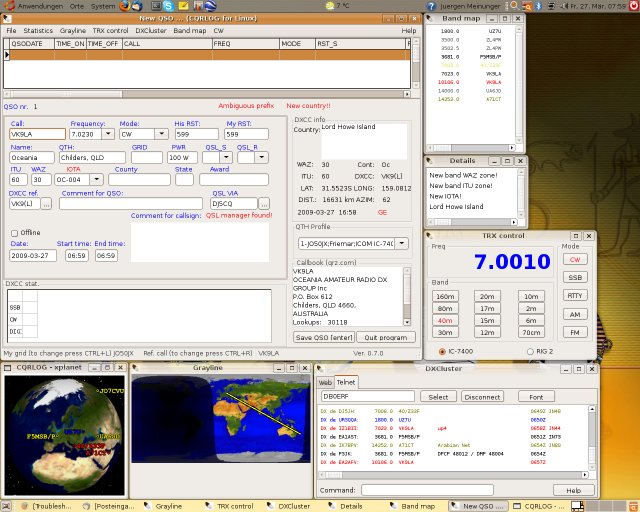640x512 pixels.
Task: Click Select button in DXCluster
Action: pos(438,397)
